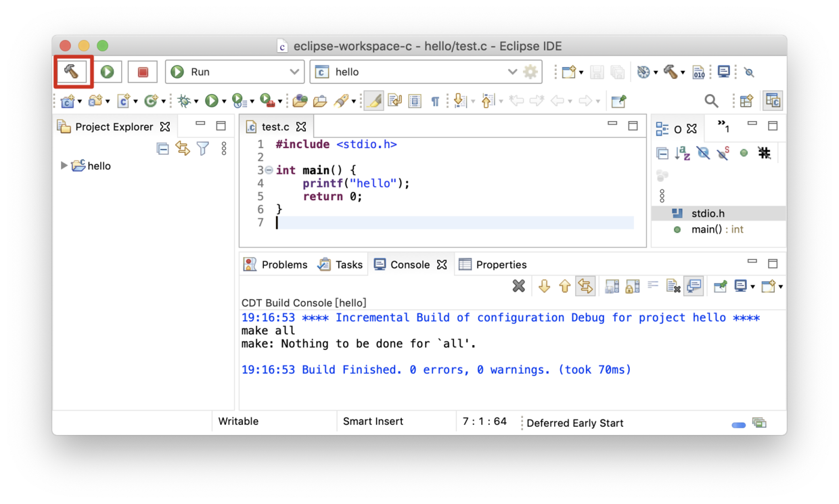Toggle Wrap Lines button in Console toolbar
Screen dimensions: 839x504
[x=652, y=286]
